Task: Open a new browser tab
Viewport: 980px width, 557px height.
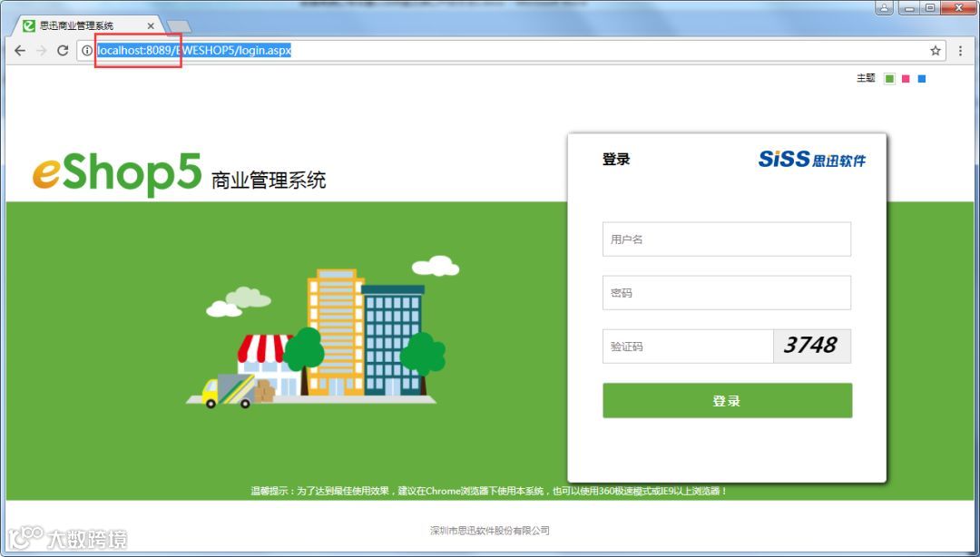Action: point(180,26)
